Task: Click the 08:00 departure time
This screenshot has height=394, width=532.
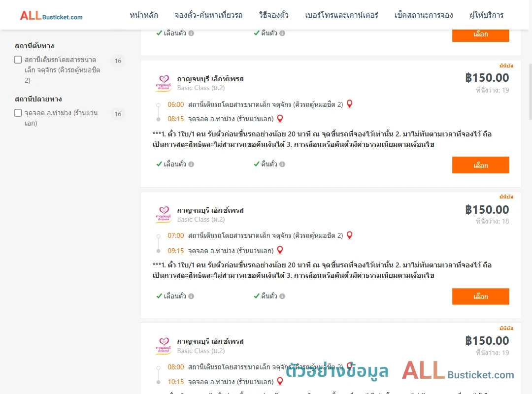Action: click(175, 367)
